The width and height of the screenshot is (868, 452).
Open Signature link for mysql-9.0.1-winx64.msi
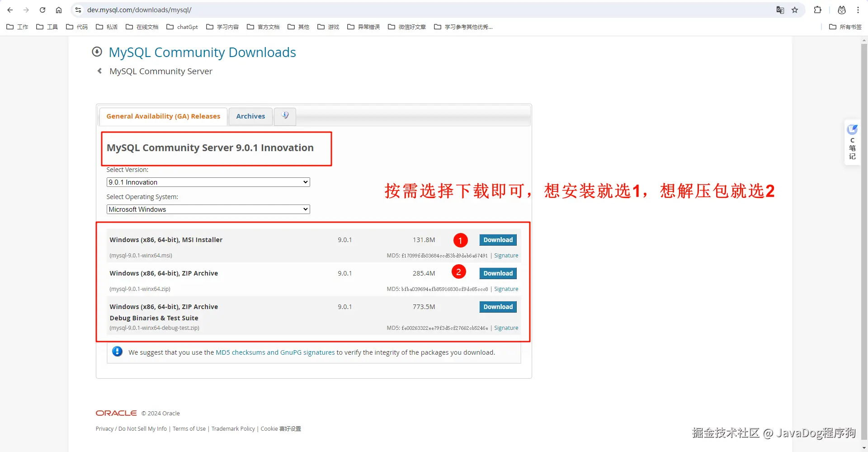pos(506,256)
